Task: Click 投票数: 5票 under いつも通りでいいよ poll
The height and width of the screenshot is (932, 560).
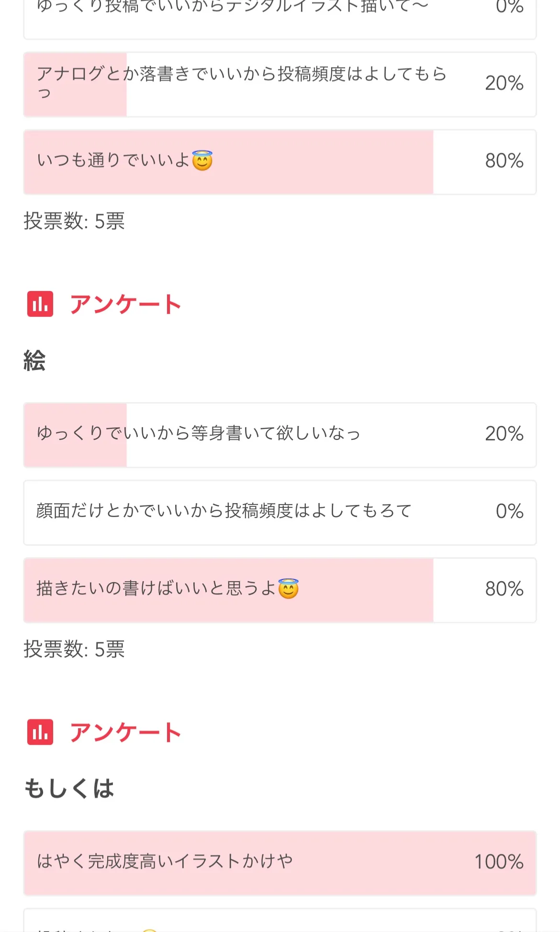Action: [x=74, y=221]
